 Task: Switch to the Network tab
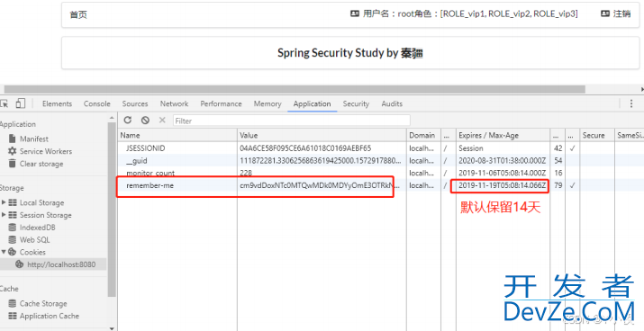tap(174, 103)
